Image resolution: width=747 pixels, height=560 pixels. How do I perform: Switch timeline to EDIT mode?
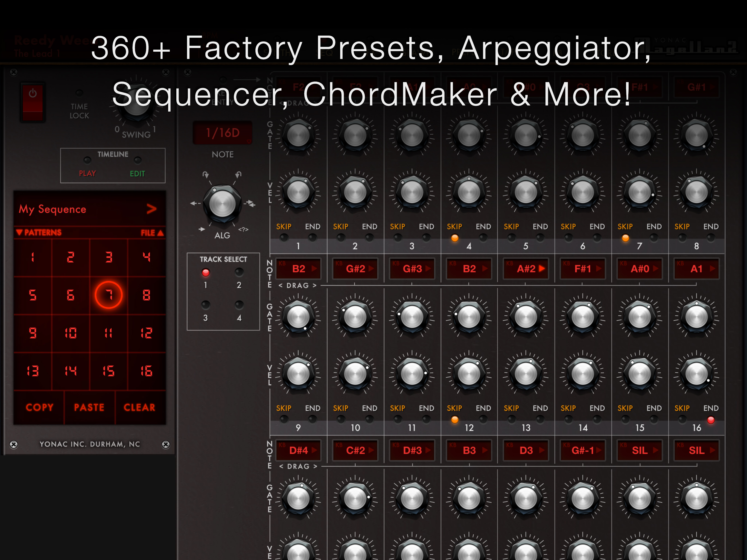pyautogui.click(x=138, y=160)
